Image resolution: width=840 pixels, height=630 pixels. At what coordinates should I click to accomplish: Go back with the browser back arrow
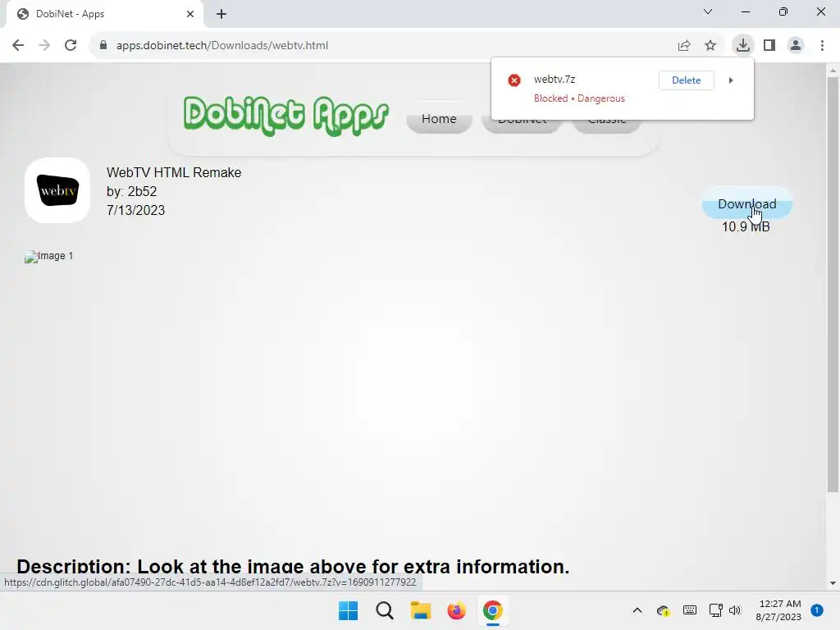click(x=18, y=46)
